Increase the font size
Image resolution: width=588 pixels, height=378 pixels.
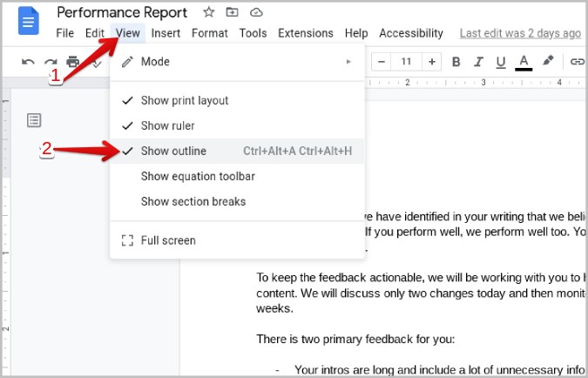pos(431,62)
